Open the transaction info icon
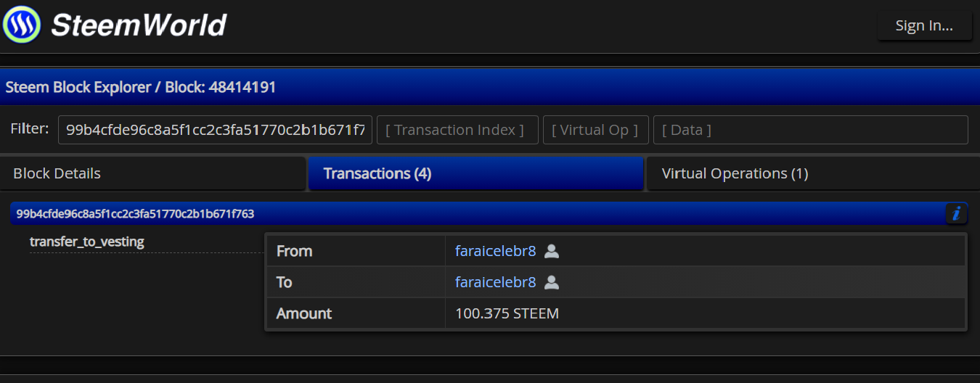The image size is (980, 383). (x=956, y=213)
